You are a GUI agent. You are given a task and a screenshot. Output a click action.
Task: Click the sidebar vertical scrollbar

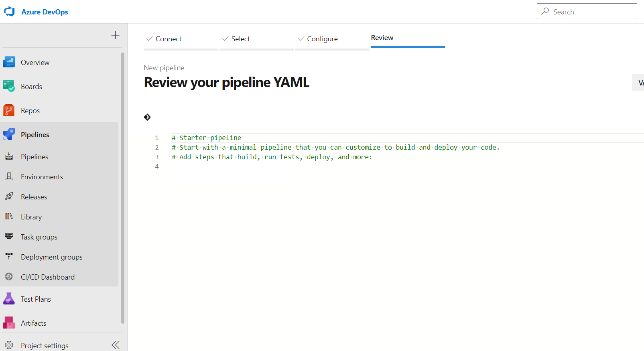tap(123, 188)
